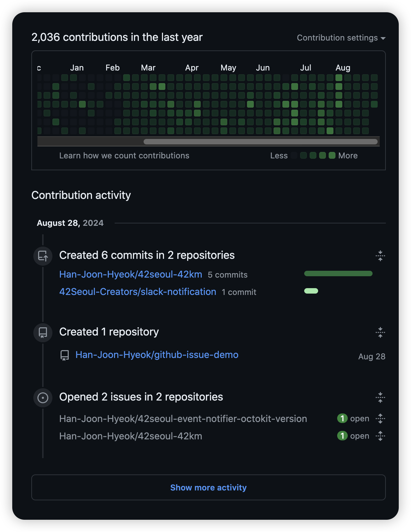Image resolution: width=411 pixels, height=532 pixels.
Task: Click the repo icon before github-issue-demo link
Action: 65,355
